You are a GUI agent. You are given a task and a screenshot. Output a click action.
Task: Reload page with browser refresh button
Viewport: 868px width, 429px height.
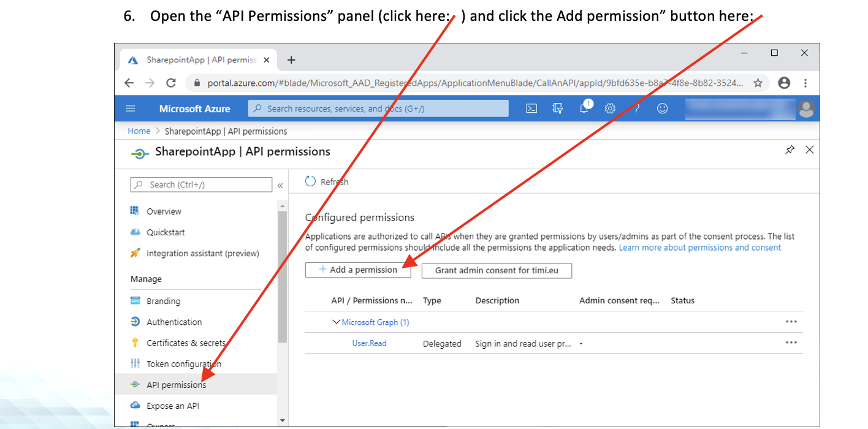coord(171,83)
